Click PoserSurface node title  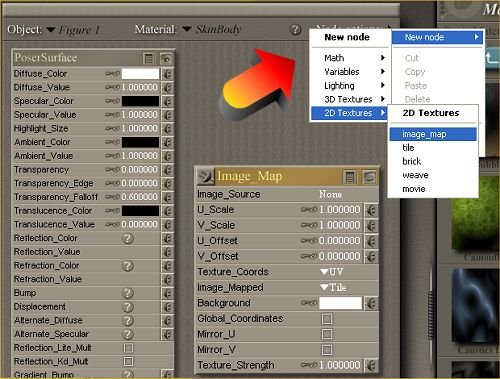click(x=46, y=58)
